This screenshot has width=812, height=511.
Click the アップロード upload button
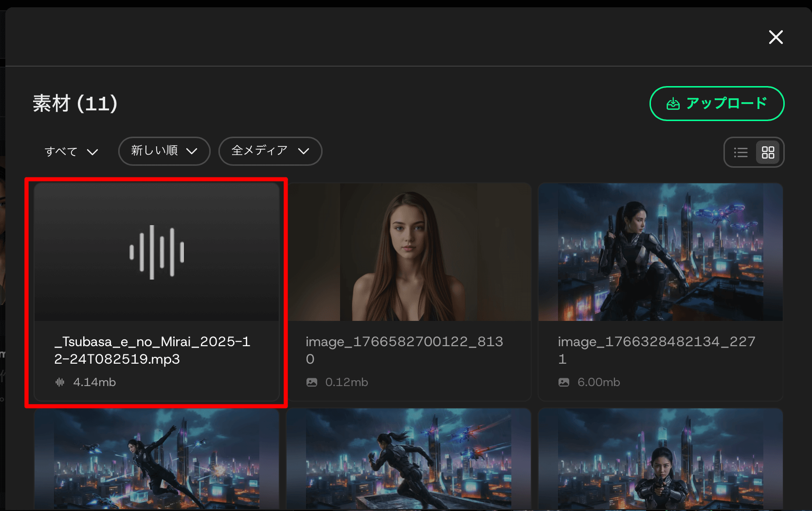[717, 104]
